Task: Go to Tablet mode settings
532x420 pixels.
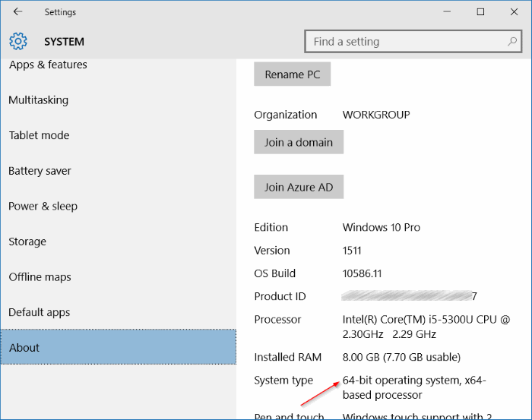Action: pyautogui.click(x=39, y=135)
